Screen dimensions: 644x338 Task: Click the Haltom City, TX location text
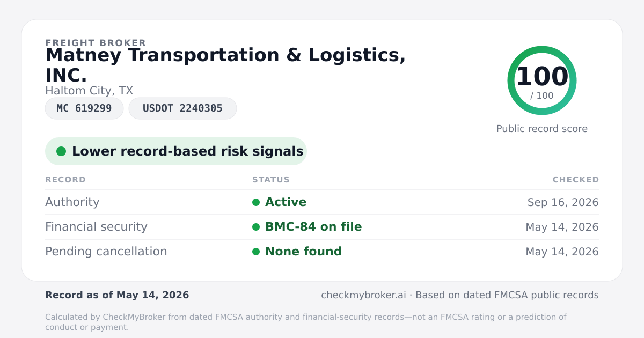pos(89,91)
